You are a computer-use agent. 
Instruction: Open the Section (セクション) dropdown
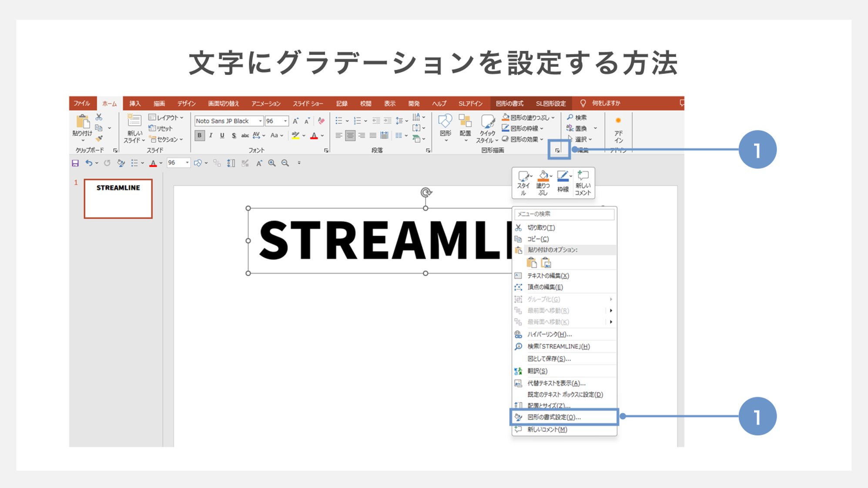pos(166,139)
